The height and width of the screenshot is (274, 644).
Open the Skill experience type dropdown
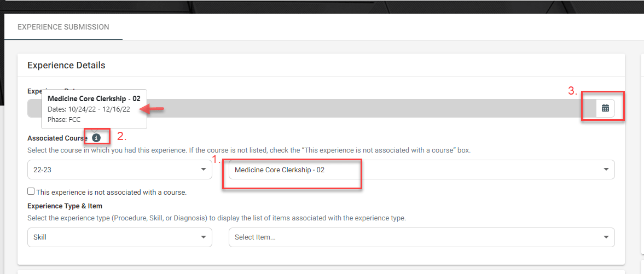(x=119, y=237)
